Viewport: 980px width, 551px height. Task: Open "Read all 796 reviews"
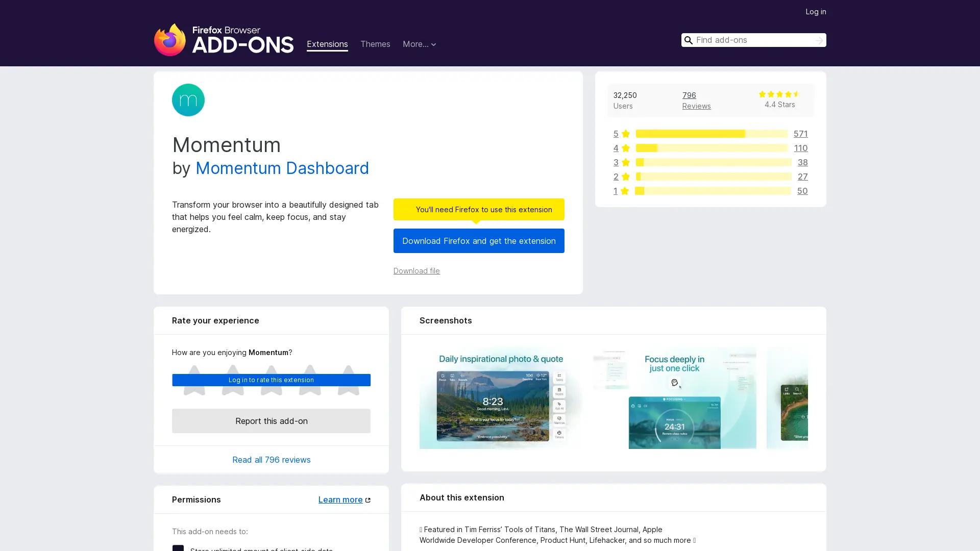coord(271,460)
